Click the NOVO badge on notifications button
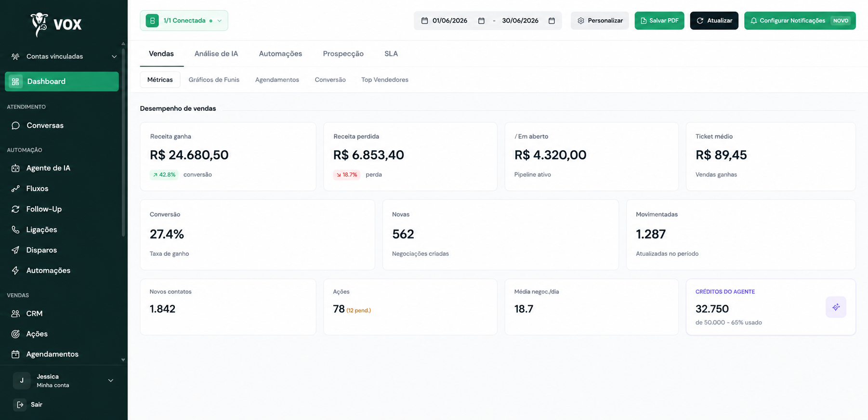The height and width of the screenshot is (420, 868). click(x=841, y=21)
